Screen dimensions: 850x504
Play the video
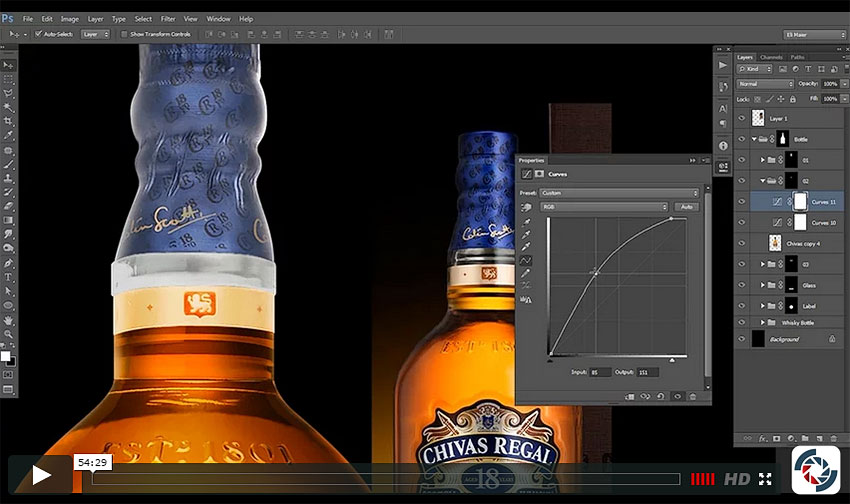[41, 475]
